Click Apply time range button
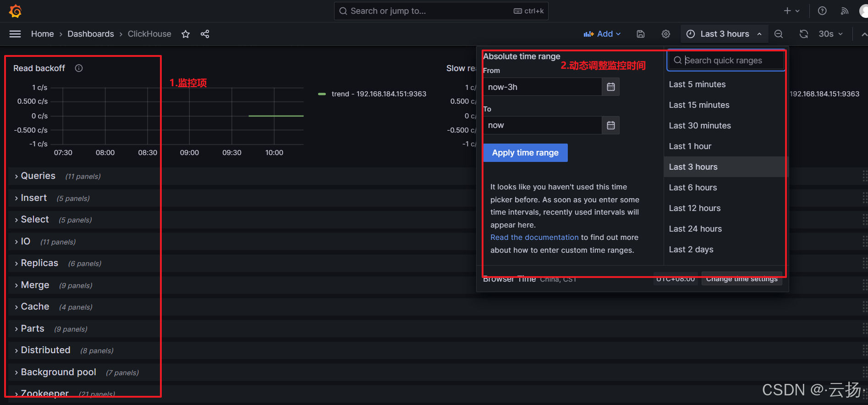 coord(525,153)
